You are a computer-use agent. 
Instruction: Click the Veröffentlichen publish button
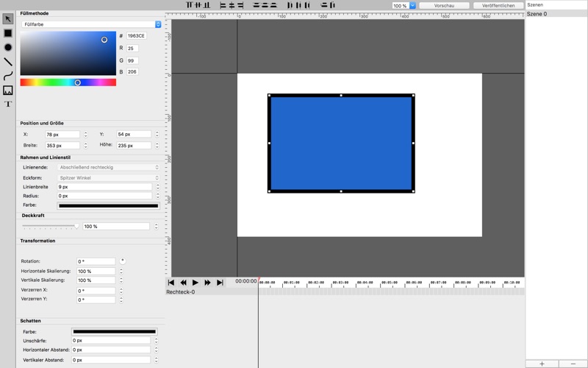coord(498,6)
